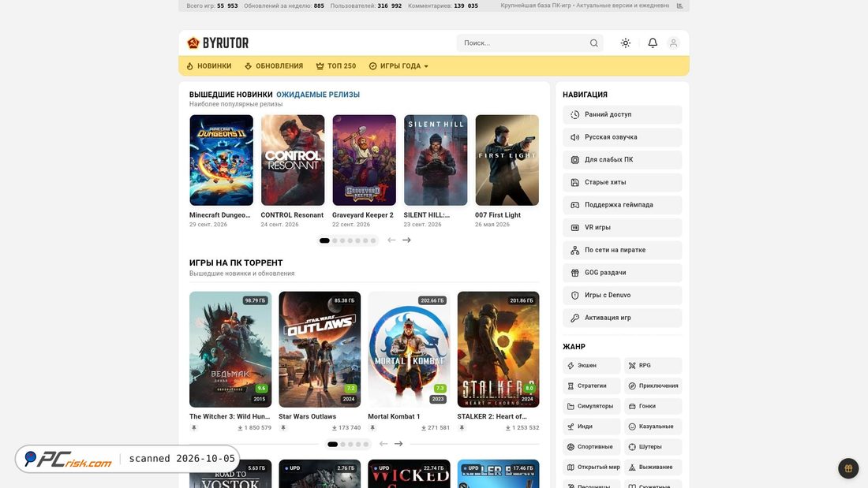868x488 pixels.
Task: Select Вышедшие новинки tab
Action: point(231,95)
